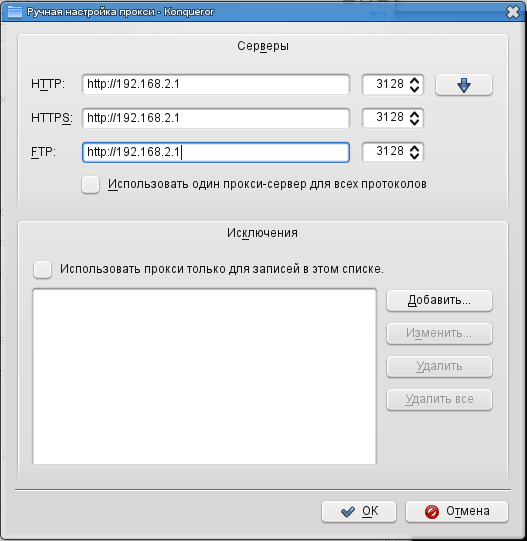Increase the HTTP port value
The image size is (527, 541).
coord(414,80)
